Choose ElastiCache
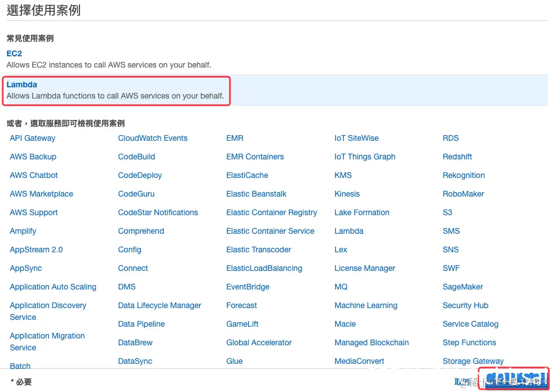Screen dimensions: 553x392 247,176
